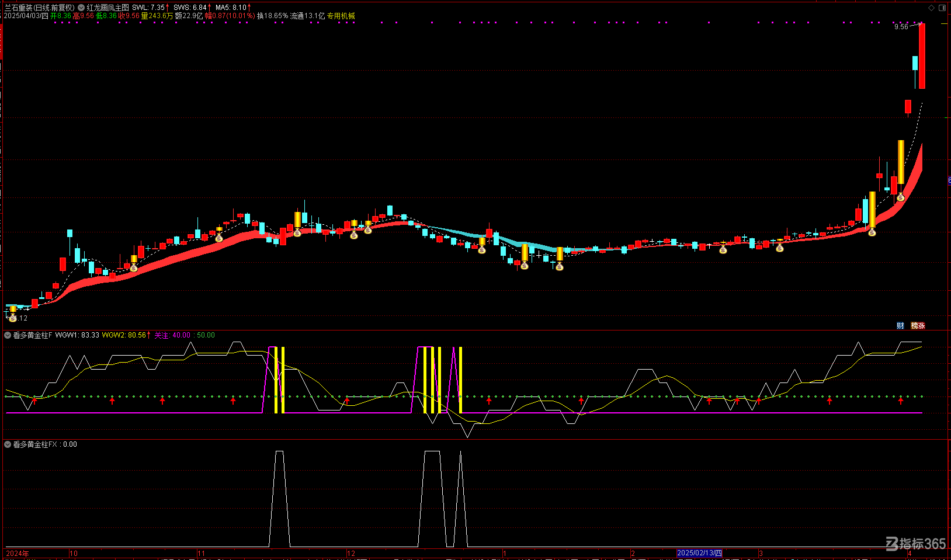Select the 红龙画凤主图 indicator name

coord(108,8)
